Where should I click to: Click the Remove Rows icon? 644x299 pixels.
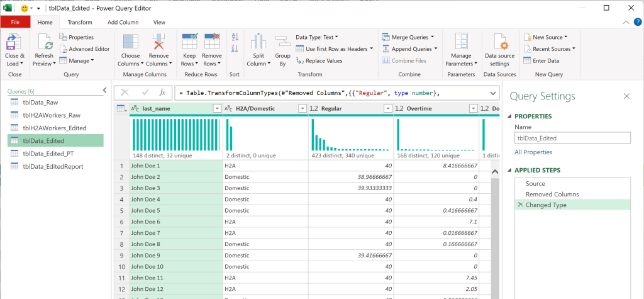coord(212,42)
